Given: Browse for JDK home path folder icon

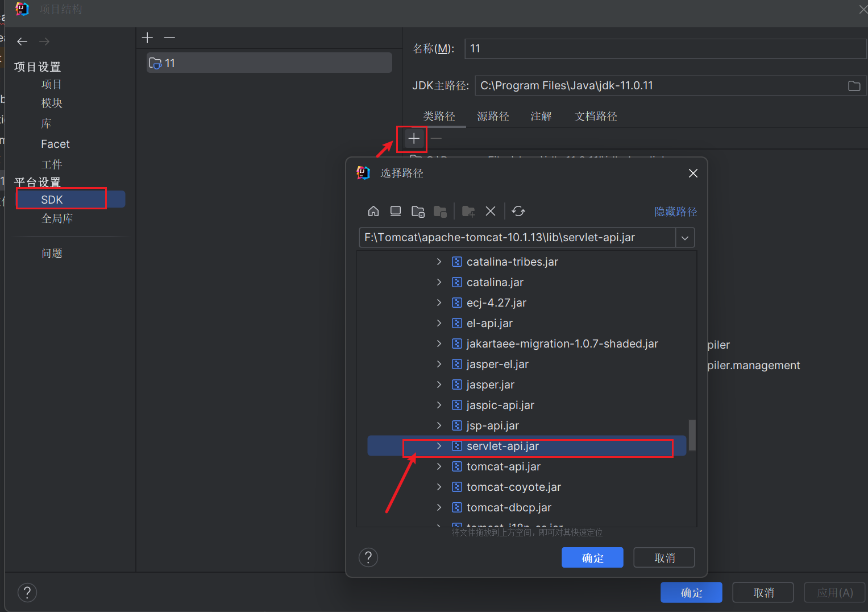Looking at the screenshot, I should tap(854, 86).
